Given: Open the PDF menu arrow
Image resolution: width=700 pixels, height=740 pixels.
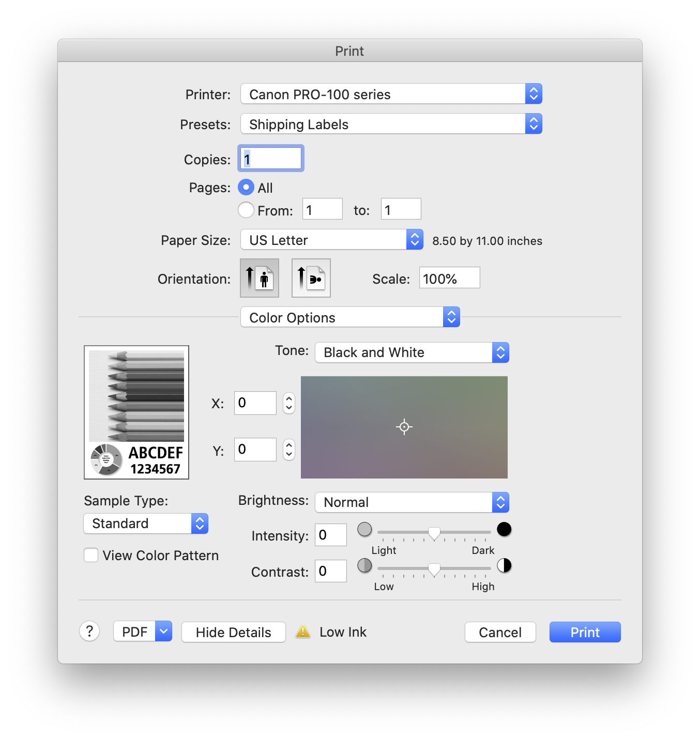Looking at the screenshot, I should pyautogui.click(x=163, y=631).
